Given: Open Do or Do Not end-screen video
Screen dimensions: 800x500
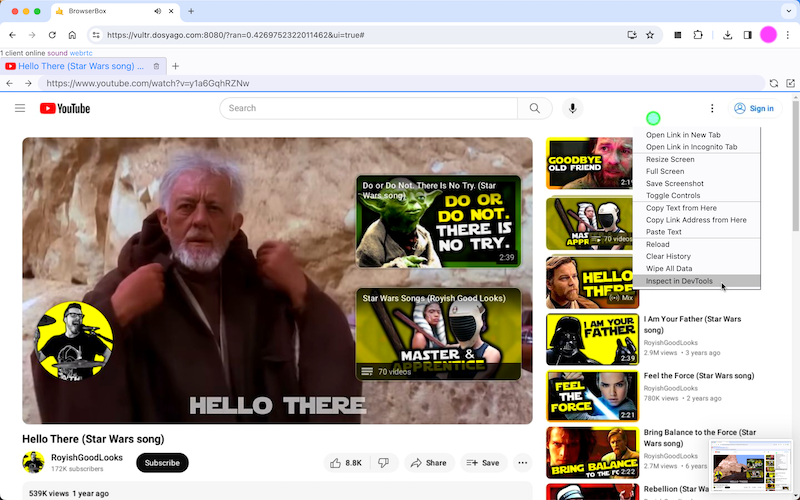Looking at the screenshot, I should [439, 221].
